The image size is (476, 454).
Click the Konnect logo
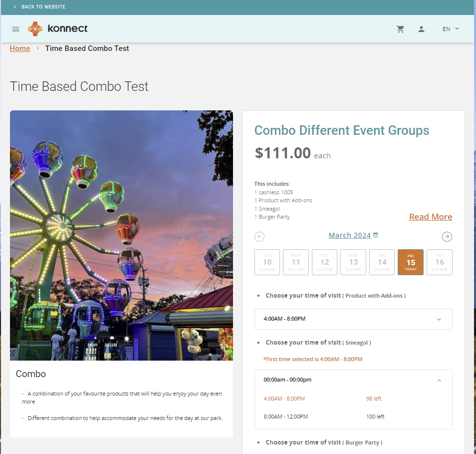(57, 29)
